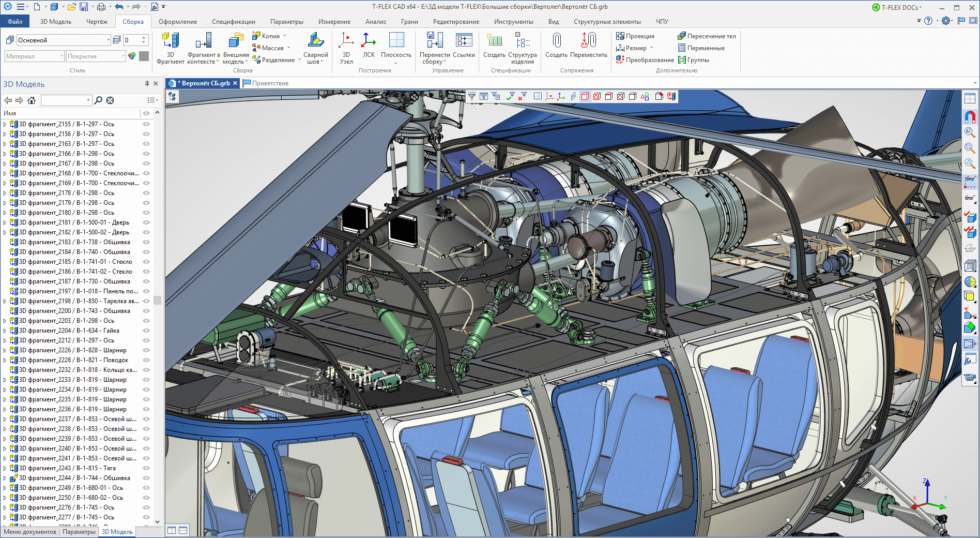Click the magnet snapping icon on right toolbar

point(970,117)
